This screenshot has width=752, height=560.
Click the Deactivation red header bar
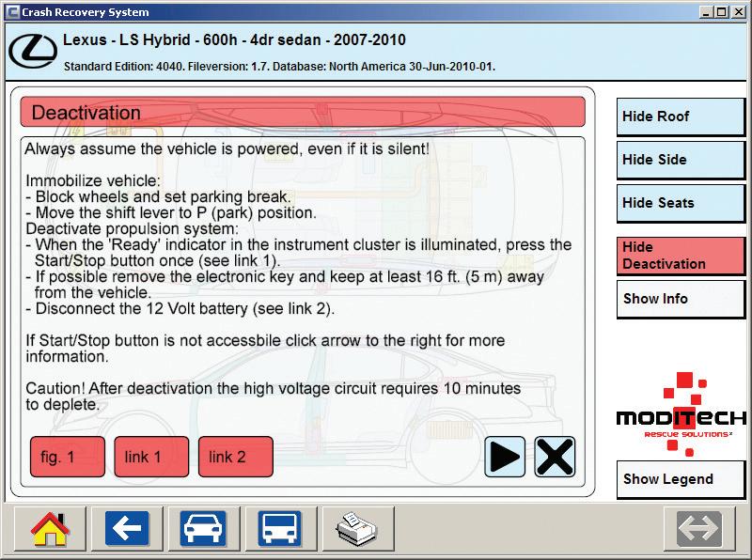[x=303, y=112]
